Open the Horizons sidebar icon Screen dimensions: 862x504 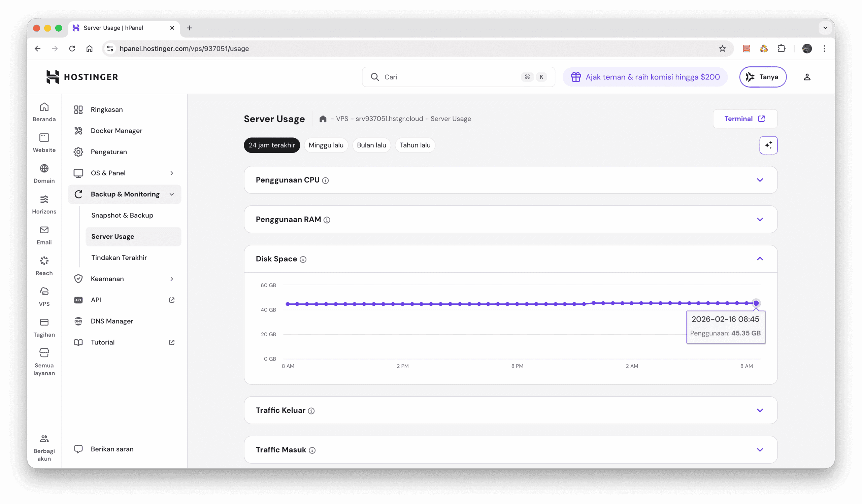(44, 199)
